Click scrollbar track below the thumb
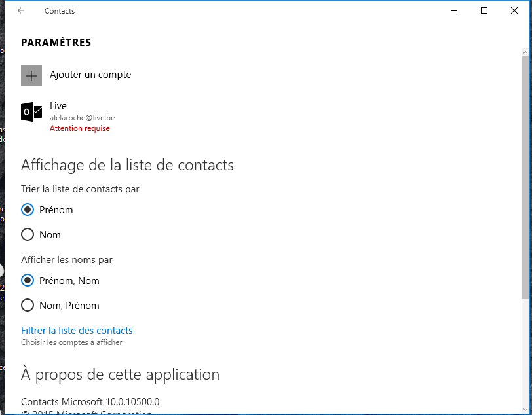532x415 pixels. pos(525,353)
